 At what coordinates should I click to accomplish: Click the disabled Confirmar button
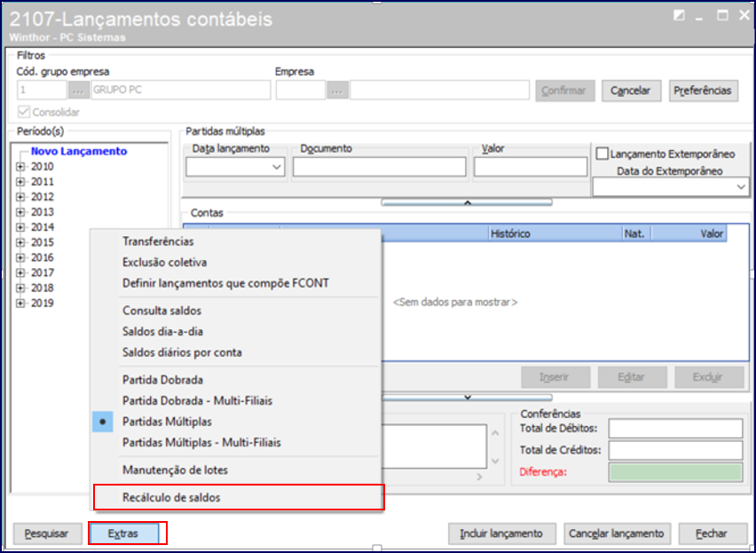(x=564, y=91)
